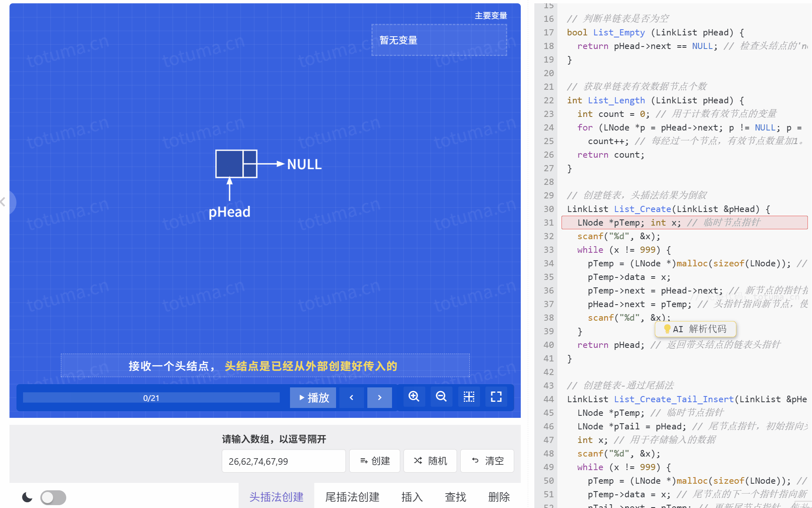Click comment '// 判断单链表是否为空'
The image size is (812, 508).
(x=618, y=19)
